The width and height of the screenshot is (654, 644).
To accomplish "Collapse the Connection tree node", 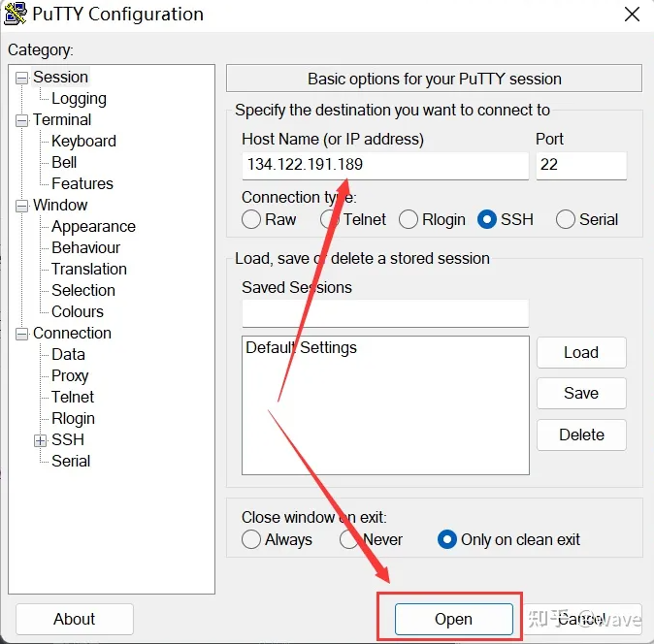I will (21, 334).
